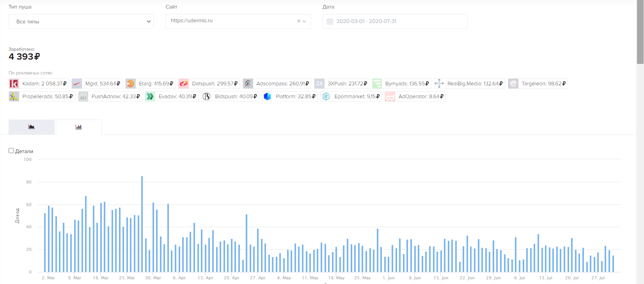The width and height of the screenshot is (644, 284).
Task: Click the Propellerads earnings label
Action: coord(48,97)
